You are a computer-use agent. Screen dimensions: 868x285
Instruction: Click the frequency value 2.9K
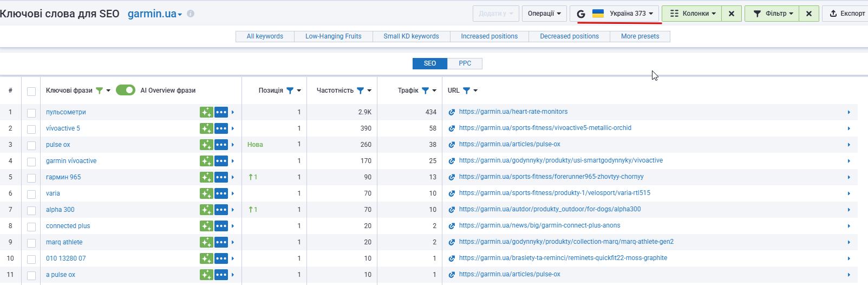pyautogui.click(x=365, y=112)
